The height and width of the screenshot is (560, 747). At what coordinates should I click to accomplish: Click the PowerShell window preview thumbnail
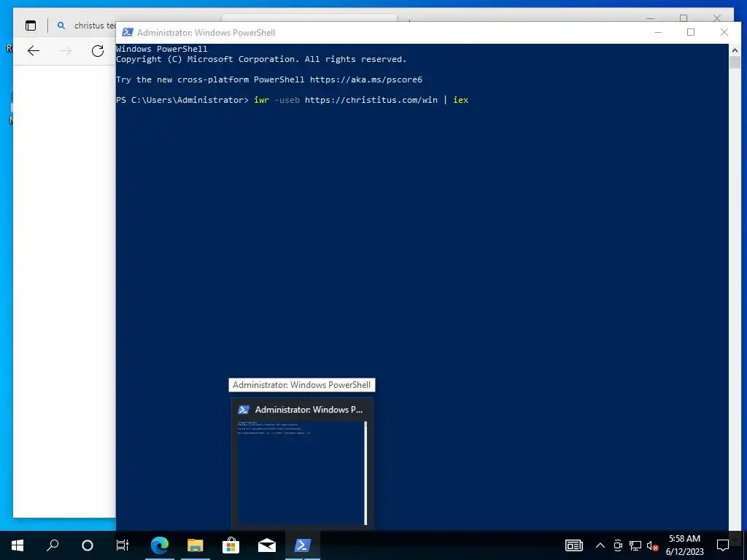pyautogui.click(x=302, y=472)
